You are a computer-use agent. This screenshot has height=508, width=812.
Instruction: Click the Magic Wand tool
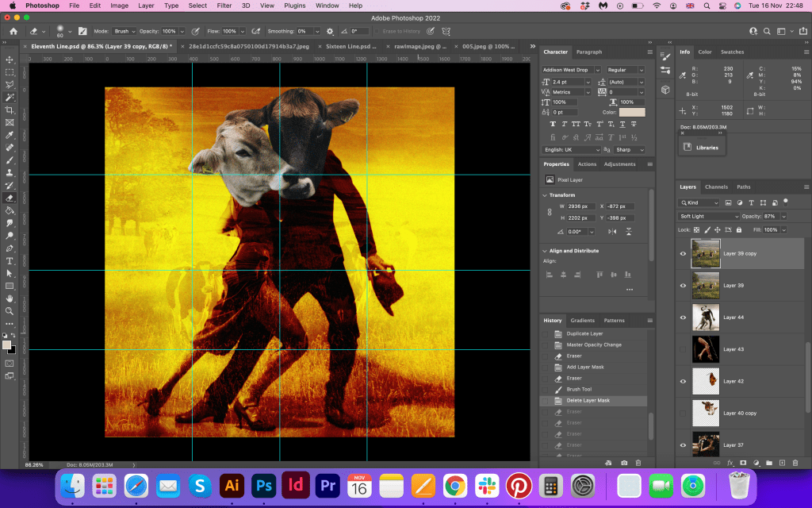click(10, 97)
